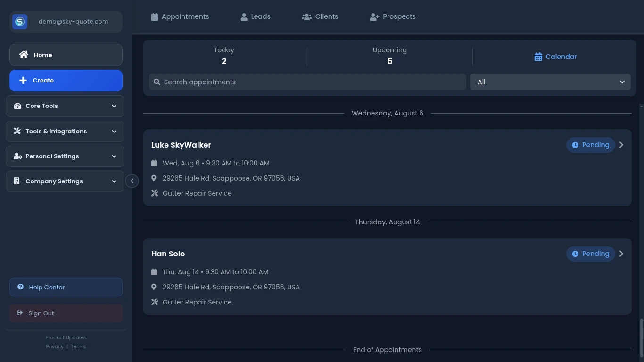644x362 pixels.
Task: Select the Leads person icon
Action: pos(244,16)
